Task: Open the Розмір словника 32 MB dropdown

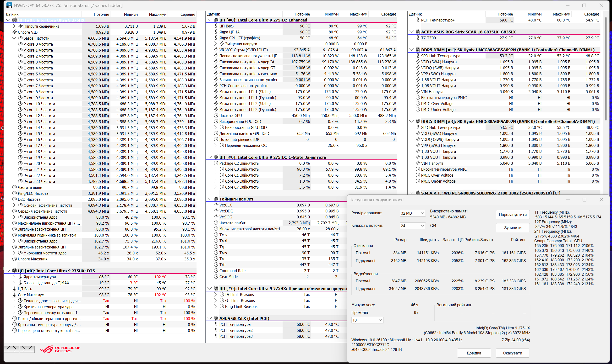Action: point(412,213)
